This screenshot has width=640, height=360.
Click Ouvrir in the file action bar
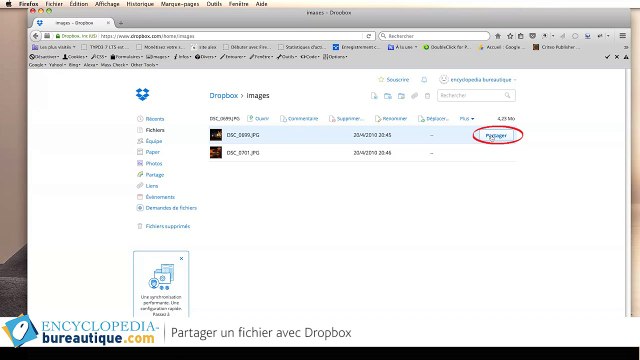(x=258, y=118)
